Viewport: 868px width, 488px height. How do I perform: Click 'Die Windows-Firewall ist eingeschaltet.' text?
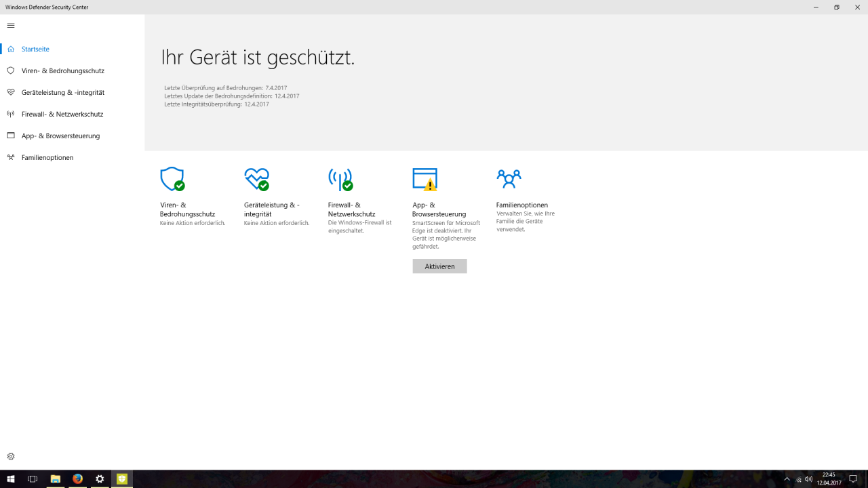coord(359,226)
